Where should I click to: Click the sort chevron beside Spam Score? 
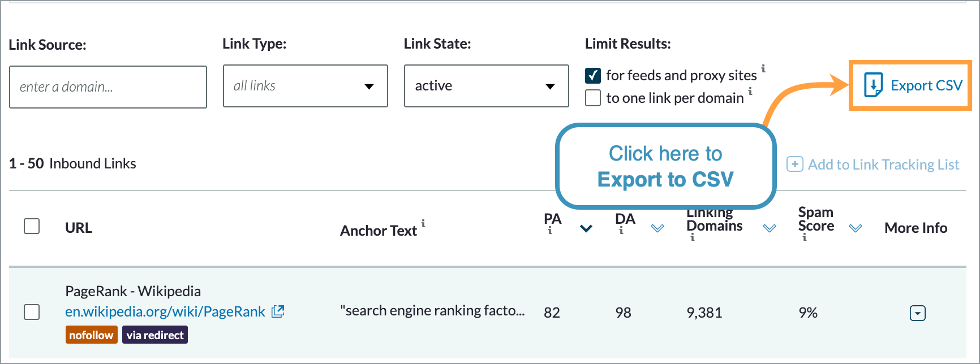click(856, 228)
